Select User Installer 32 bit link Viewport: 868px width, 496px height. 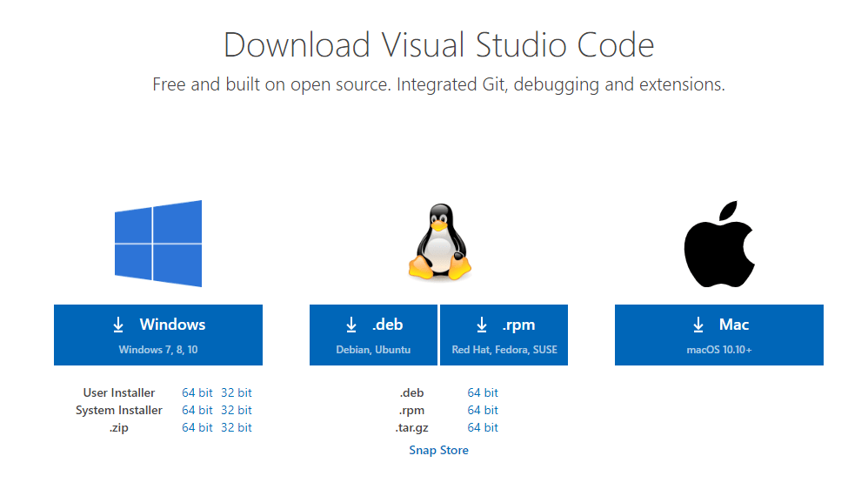pyautogui.click(x=236, y=392)
